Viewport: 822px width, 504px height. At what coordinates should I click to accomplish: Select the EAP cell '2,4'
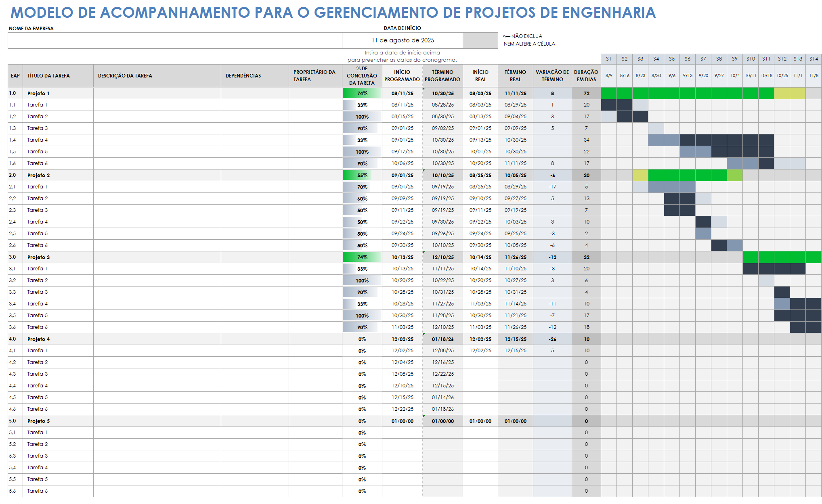tap(15, 222)
